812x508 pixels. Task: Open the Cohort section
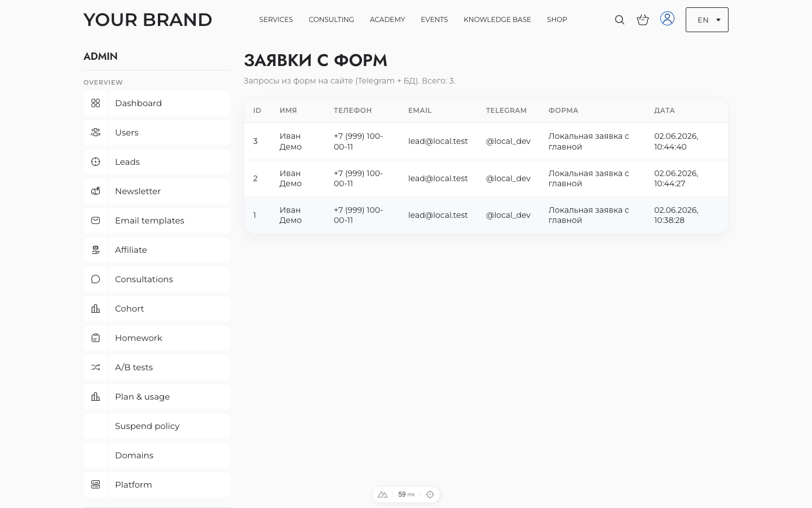[x=157, y=309]
